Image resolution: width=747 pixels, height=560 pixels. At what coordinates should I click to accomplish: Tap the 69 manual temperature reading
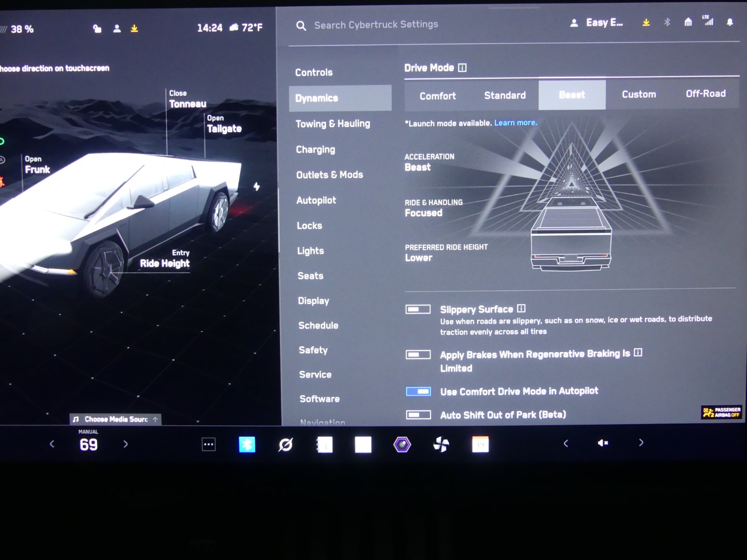tap(88, 444)
